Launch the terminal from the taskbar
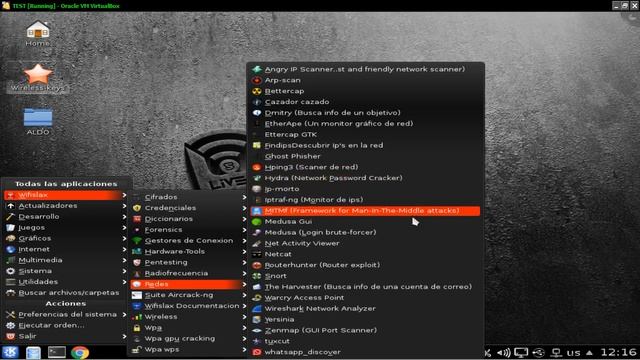The width and height of the screenshot is (640, 360). tap(56, 352)
